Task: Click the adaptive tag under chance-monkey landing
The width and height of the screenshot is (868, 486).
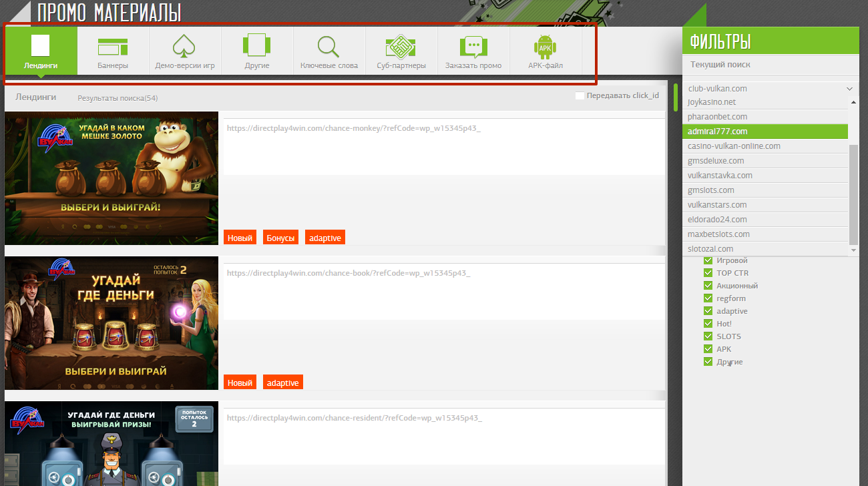Action: point(325,238)
